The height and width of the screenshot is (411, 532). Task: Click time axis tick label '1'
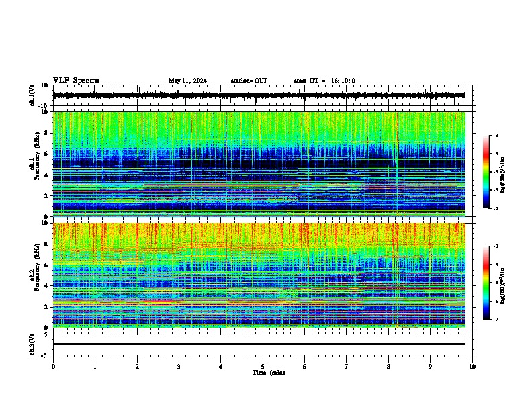pos(95,367)
